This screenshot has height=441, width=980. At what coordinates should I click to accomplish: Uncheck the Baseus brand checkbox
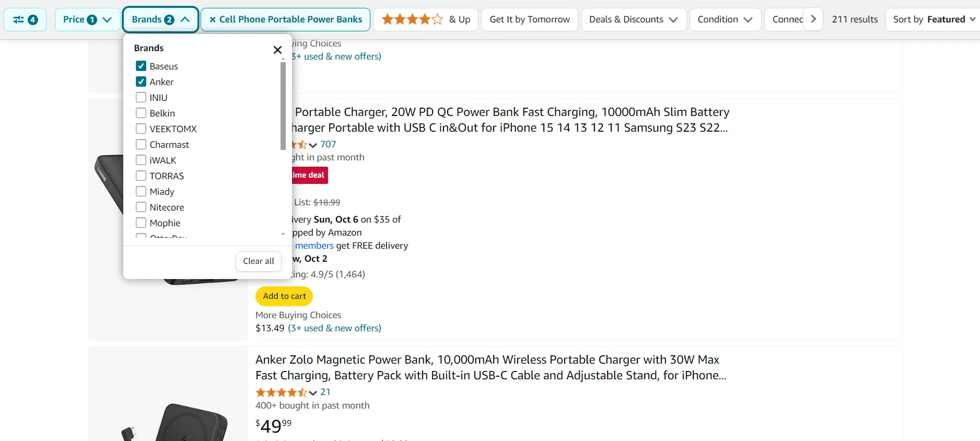[141, 66]
